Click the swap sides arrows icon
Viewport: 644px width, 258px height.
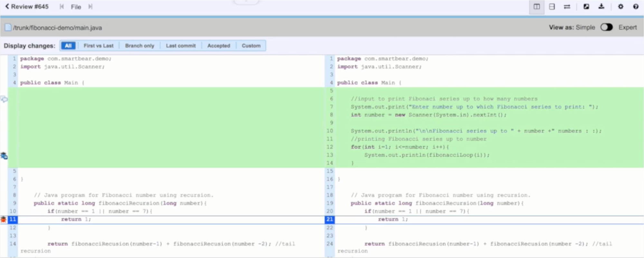567,7
